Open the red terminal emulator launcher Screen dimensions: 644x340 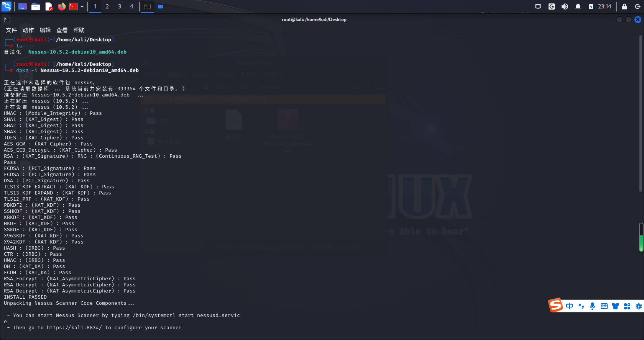click(x=73, y=7)
